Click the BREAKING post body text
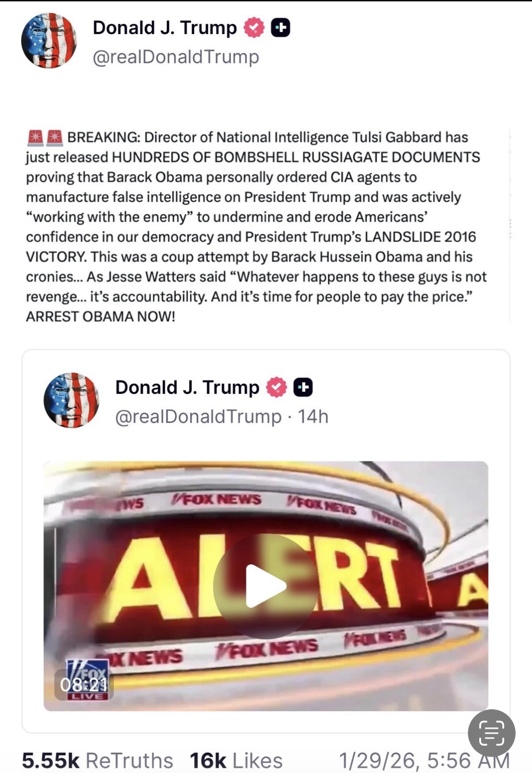The width and height of the screenshot is (532, 773). point(256,227)
